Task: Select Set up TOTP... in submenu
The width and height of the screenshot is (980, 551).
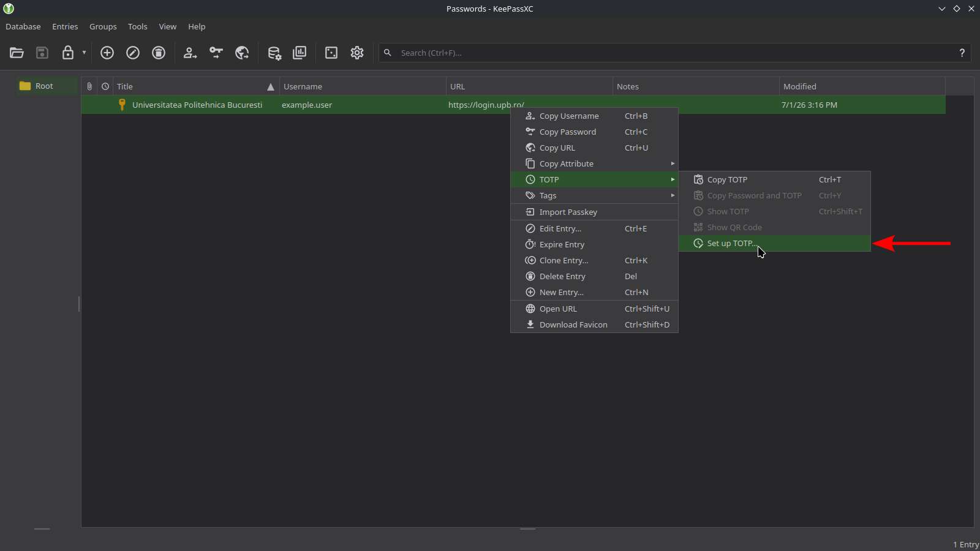Action: [775, 243]
